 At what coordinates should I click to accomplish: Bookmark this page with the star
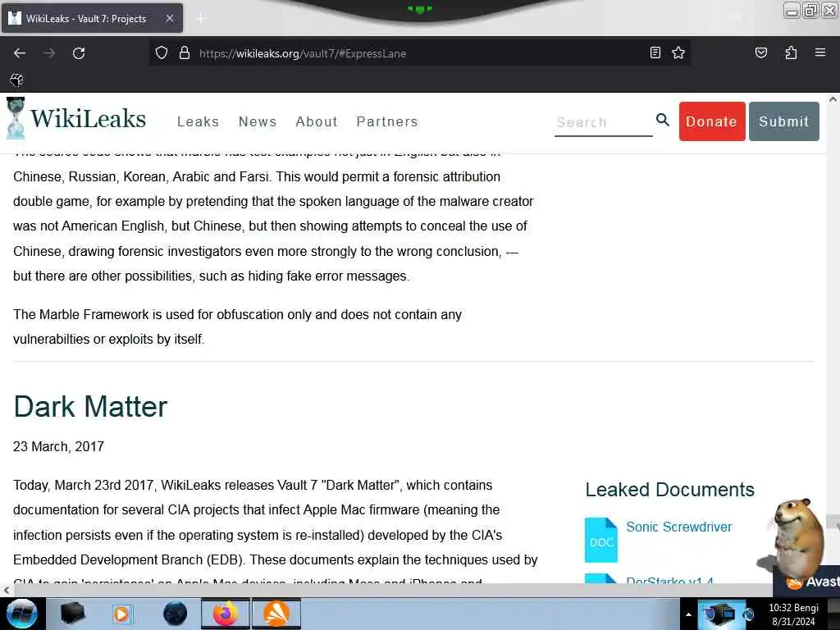click(x=678, y=52)
